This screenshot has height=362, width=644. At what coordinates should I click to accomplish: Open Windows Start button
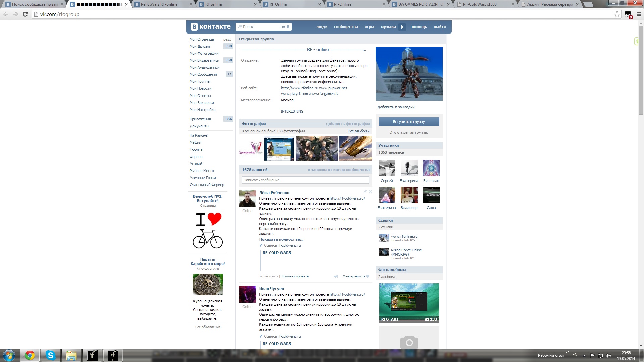[x=9, y=355]
